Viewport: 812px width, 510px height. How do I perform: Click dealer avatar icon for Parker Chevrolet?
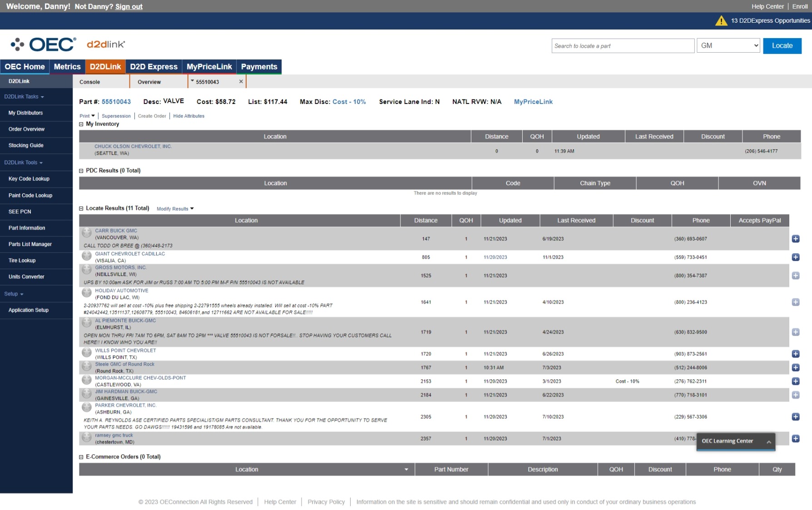[87, 407]
